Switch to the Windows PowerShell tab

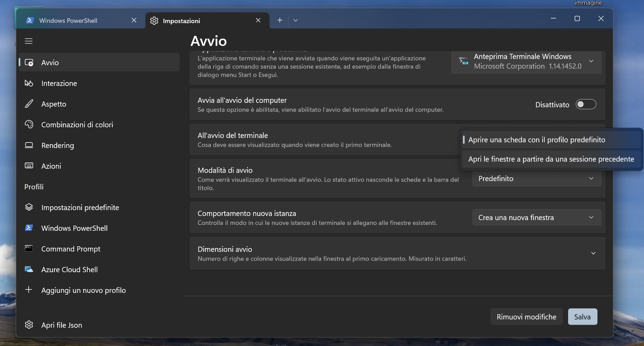(80, 20)
